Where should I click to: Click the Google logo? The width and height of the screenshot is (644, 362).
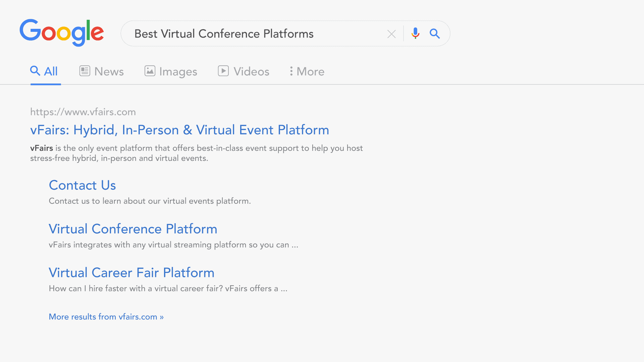pyautogui.click(x=62, y=33)
